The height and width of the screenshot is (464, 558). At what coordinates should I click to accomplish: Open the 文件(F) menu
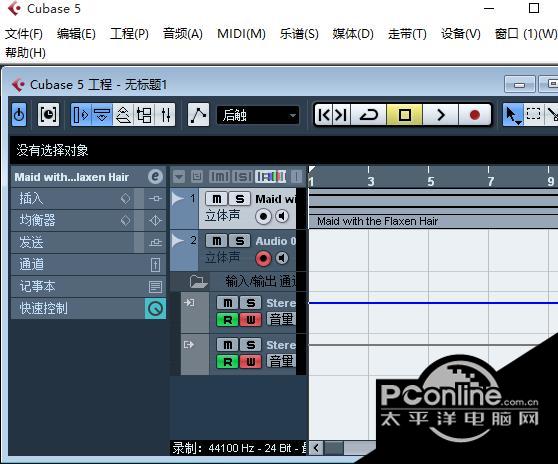coord(24,34)
